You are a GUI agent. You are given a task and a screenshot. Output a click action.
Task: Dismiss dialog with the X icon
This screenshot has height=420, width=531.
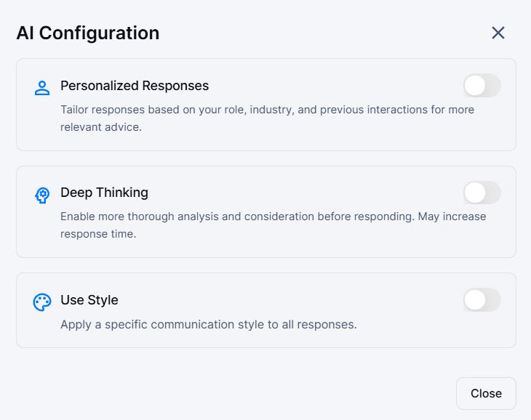(498, 33)
